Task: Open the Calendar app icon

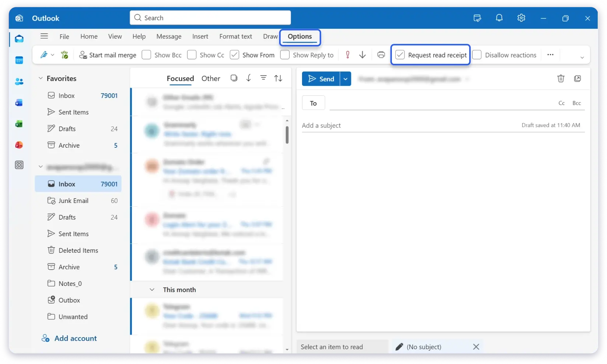Action: click(x=19, y=60)
